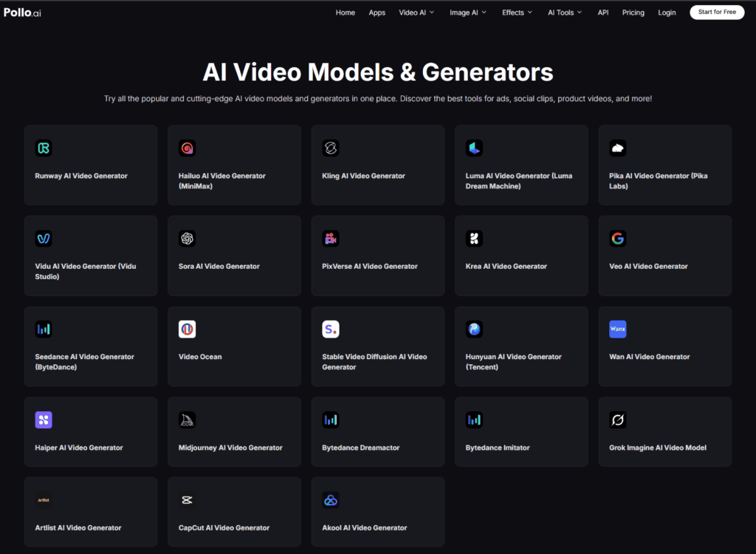Open Veo AI Video Generator link
The image size is (756, 554).
(x=648, y=266)
